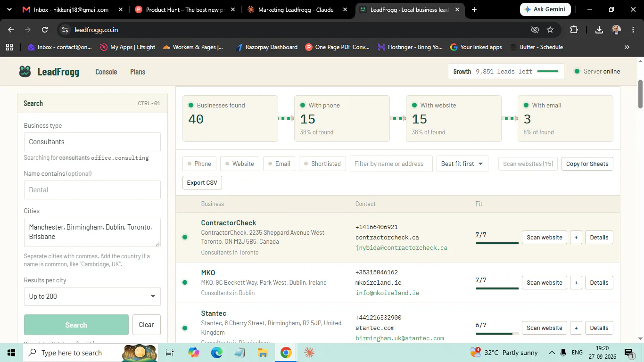The height and width of the screenshot is (362, 644).
Task: Bookmark this page with the star icon
Action: pos(550,30)
